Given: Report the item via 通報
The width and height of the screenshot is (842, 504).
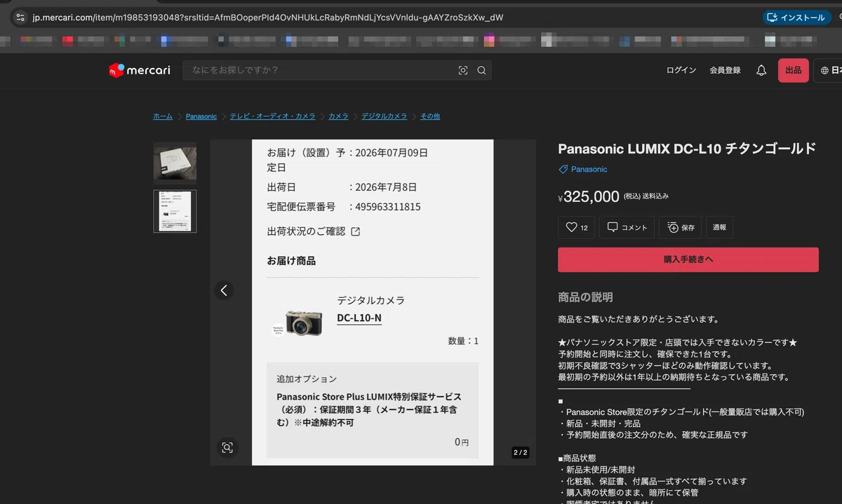Looking at the screenshot, I should click(719, 227).
